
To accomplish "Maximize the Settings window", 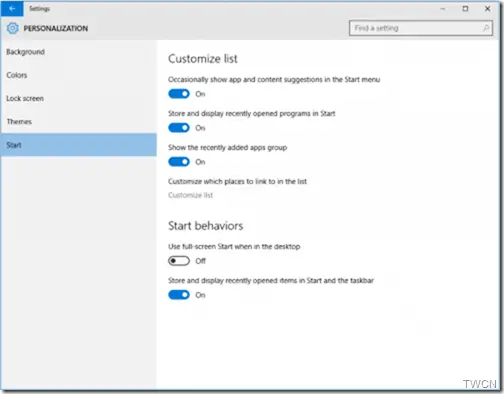I will coord(465,9).
